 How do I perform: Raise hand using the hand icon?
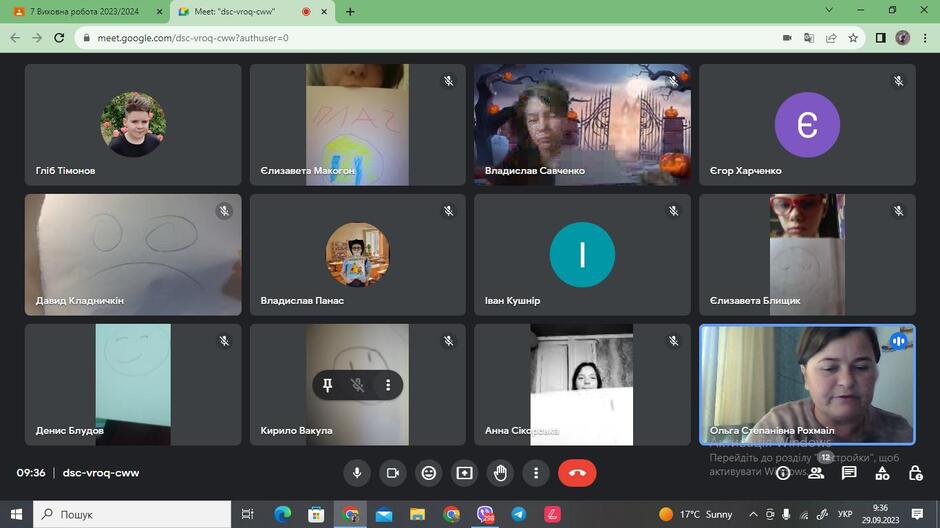tap(501, 473)
